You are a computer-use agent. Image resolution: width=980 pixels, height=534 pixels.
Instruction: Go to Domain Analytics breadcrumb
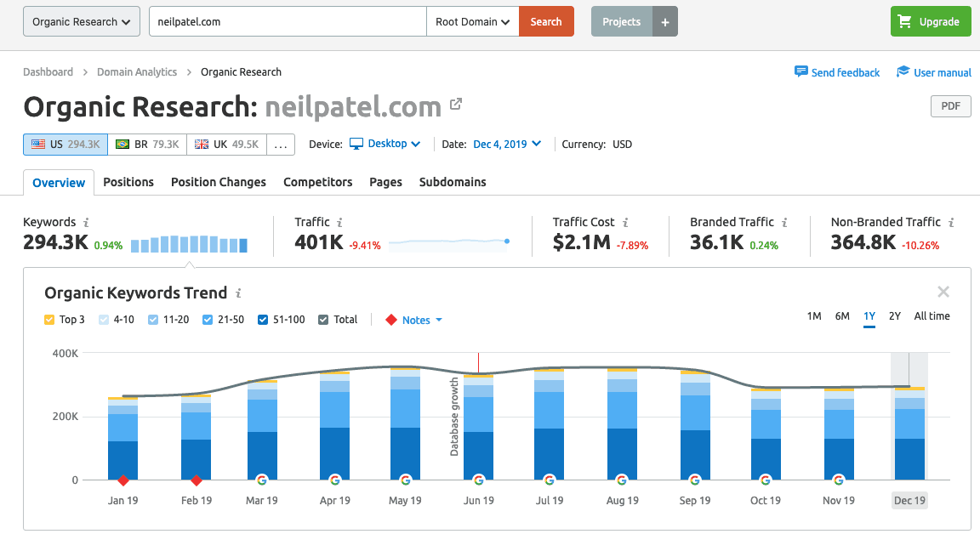tap(137, 71)
